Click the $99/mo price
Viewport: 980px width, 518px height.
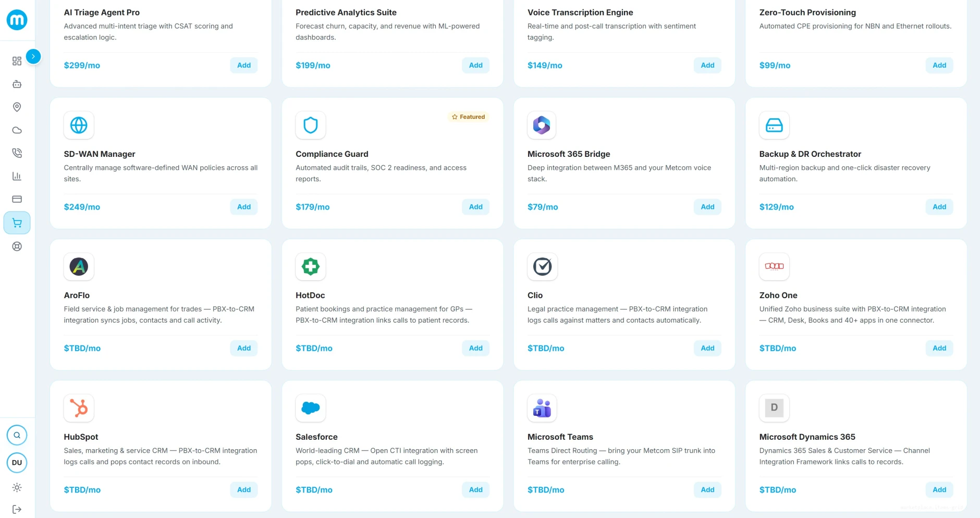(775, 66)
